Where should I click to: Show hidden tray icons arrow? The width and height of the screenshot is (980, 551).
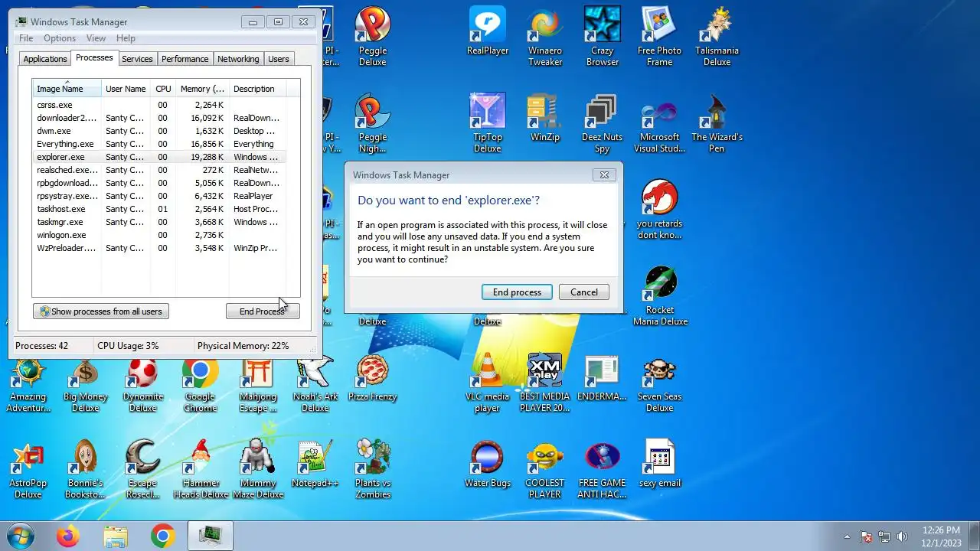pyautogui.click(x=847, y=536)
